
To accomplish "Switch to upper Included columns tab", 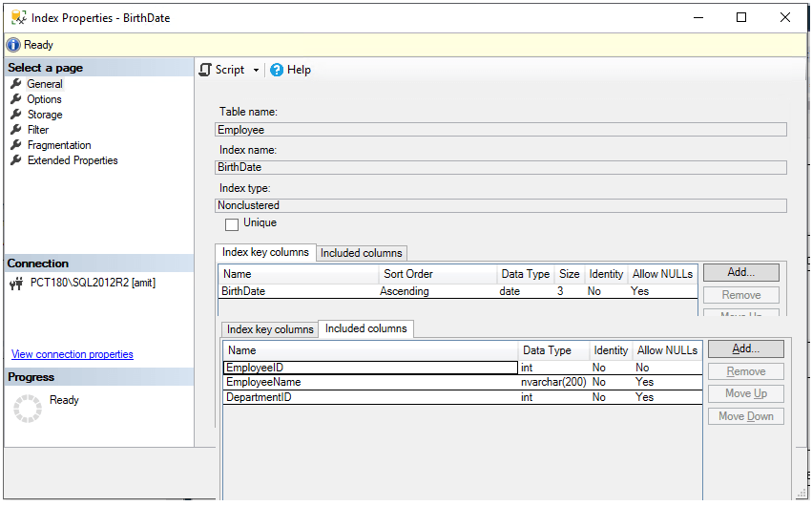I will pyautogui.click(x=362, y=253).
